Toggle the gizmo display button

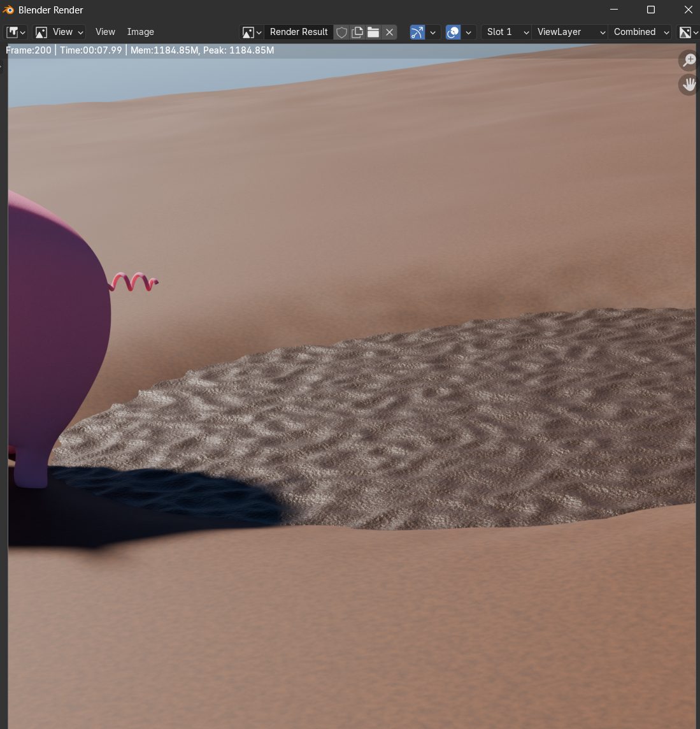417,32
